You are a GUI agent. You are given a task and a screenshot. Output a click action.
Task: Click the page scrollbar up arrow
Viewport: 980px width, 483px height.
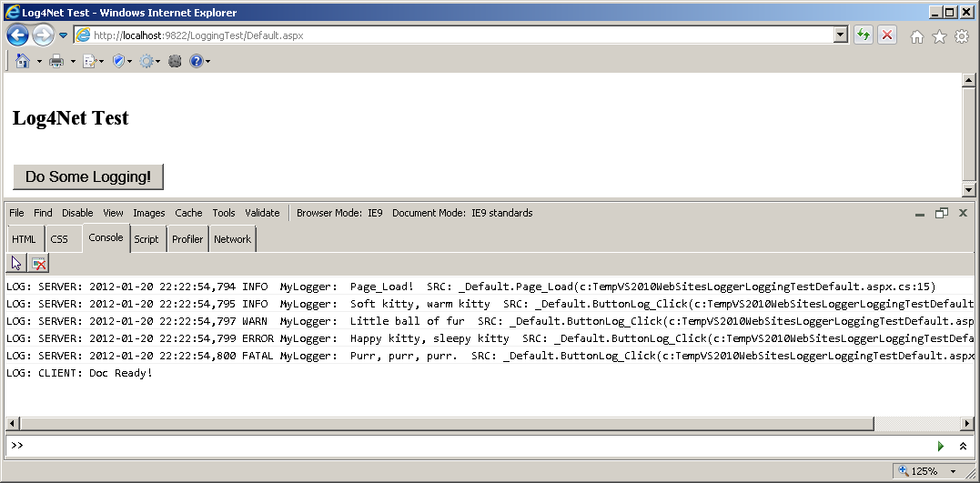coord(969,79)
